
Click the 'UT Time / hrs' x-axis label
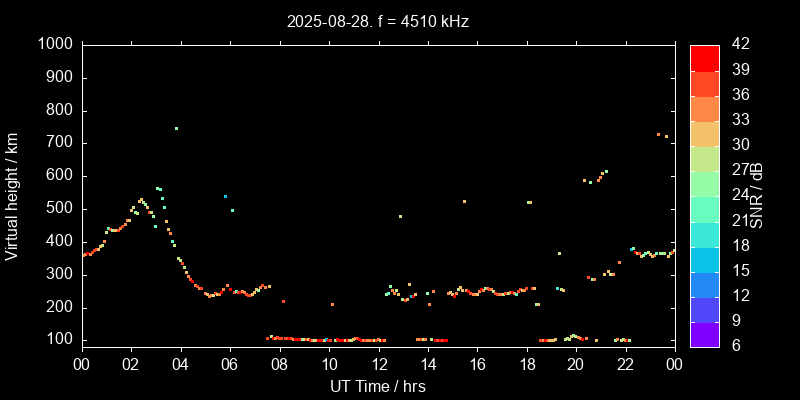pos(377,386)
